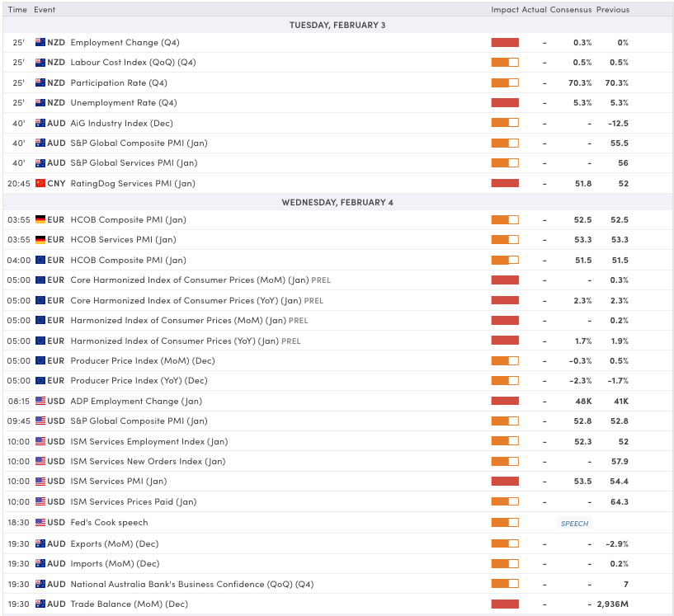The width and height of the screenshot is (674, 616).
Task: Click the high impact bar for Unemployment Rate (Q4)
Action: point(505,102)
